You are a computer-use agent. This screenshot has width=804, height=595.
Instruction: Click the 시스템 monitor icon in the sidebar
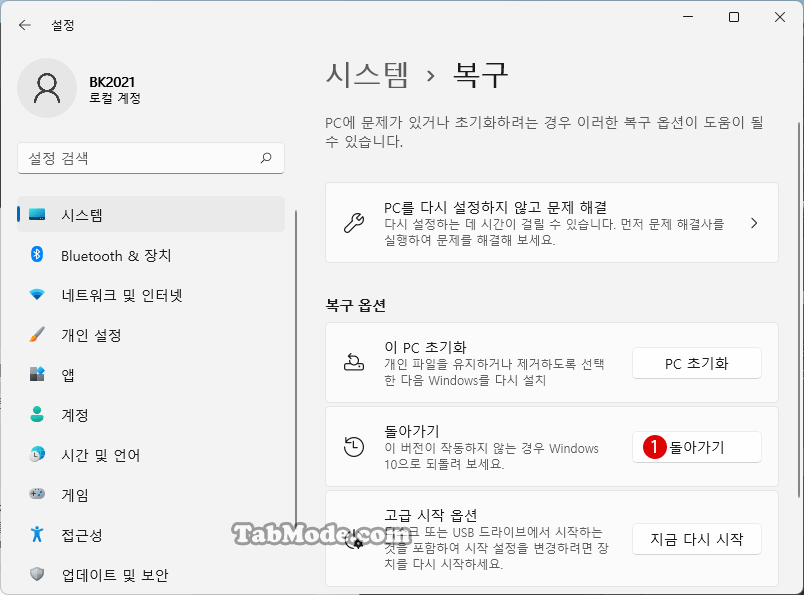point(37,214)
